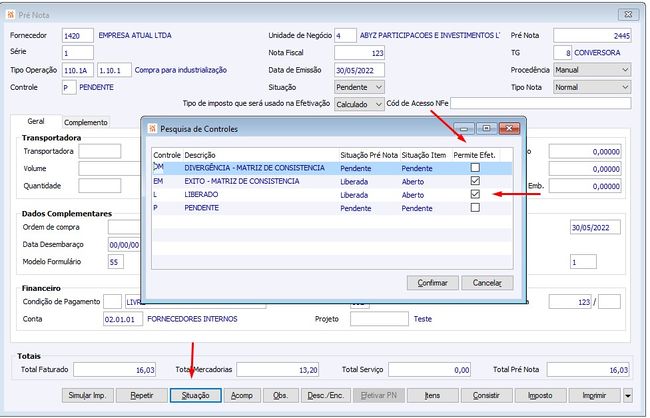The height and width of the screenshot is (418, 650).
Task: Click the Conta field 02.01.01
Action: point(123,319)
